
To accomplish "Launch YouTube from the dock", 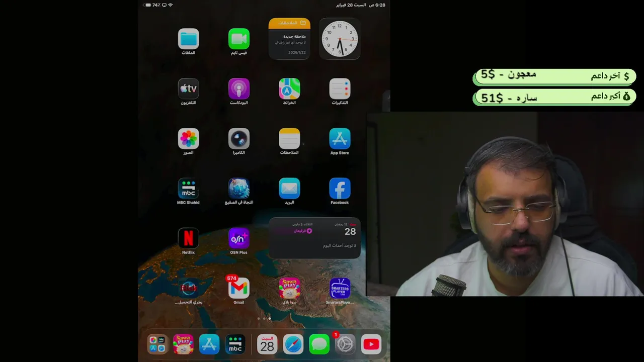I will point(371,344).
